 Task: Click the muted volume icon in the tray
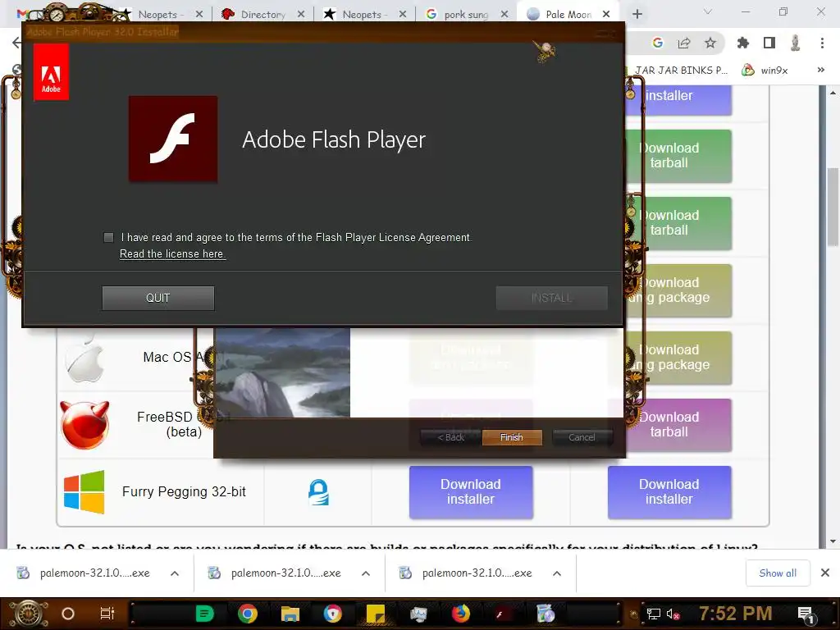[673, 614]
